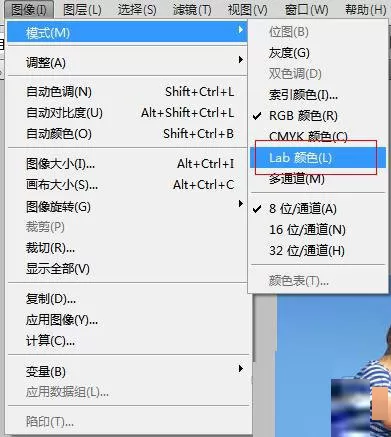Expand the 图像旋转(G) submenu

(127, 207)
